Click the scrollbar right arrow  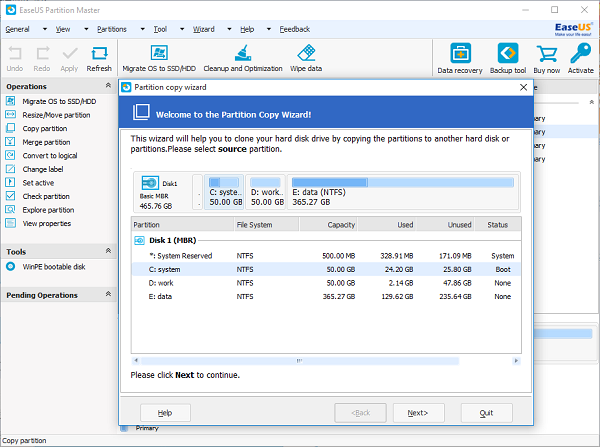(516, 361)
